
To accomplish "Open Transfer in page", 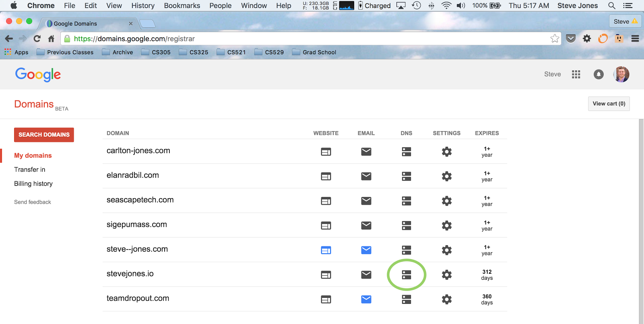I will [x=30, y=170].
